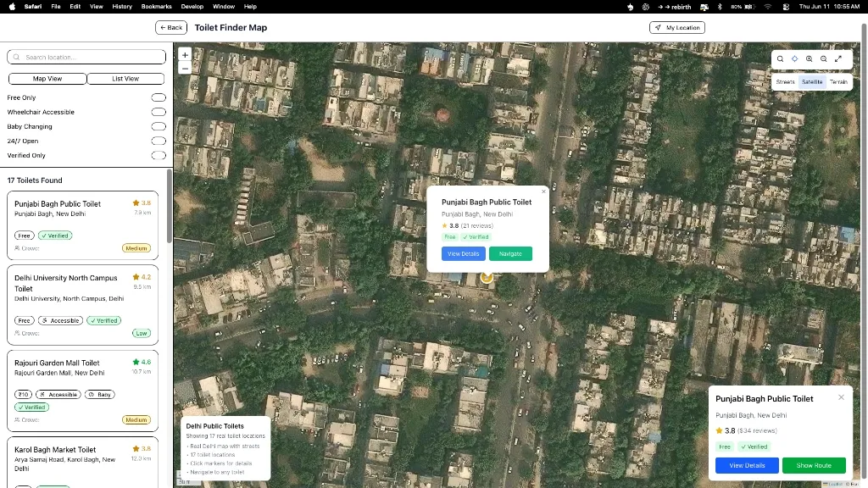Click the 'Delhi Public Toilets' legend title

(x=214, y=426)
